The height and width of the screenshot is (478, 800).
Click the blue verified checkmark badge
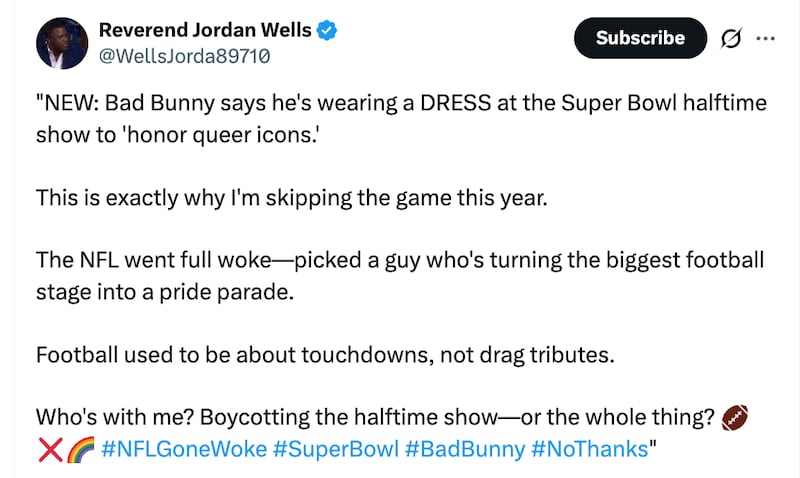pyautogui.click(x=327, y=31)
